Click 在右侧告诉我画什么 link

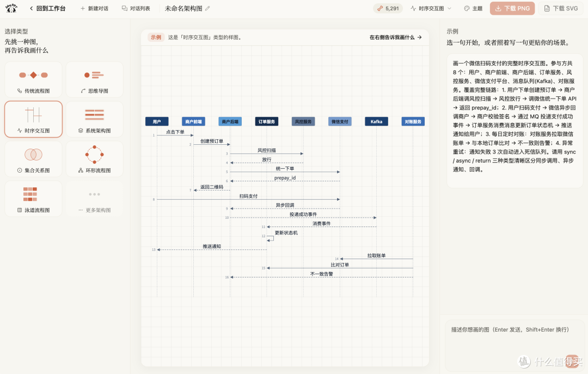coord(396,37)
